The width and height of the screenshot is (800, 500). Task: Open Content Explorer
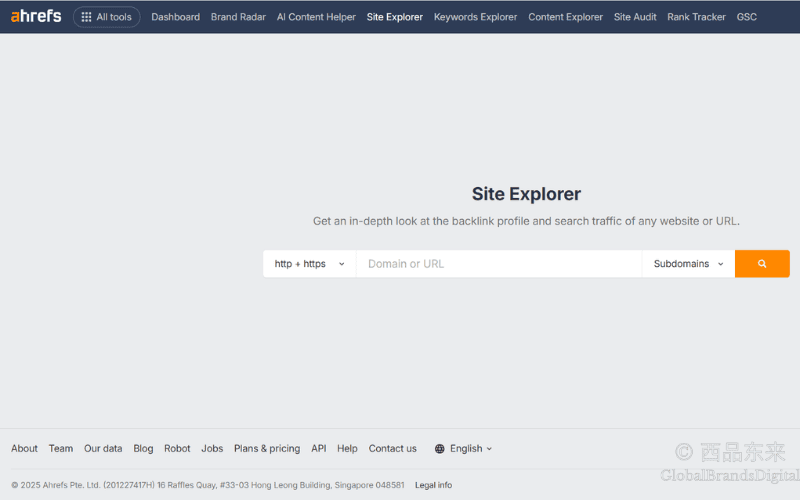coord(565,17)
